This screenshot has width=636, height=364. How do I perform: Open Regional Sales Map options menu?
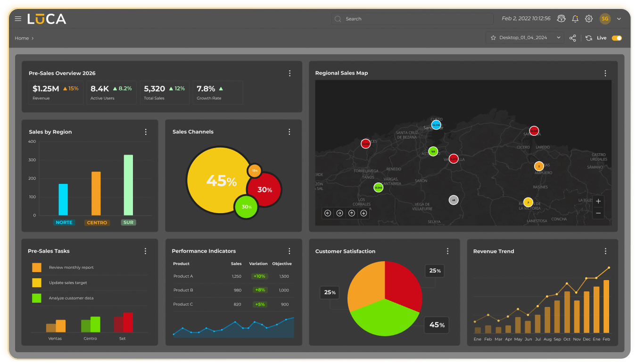click(605, 73)
